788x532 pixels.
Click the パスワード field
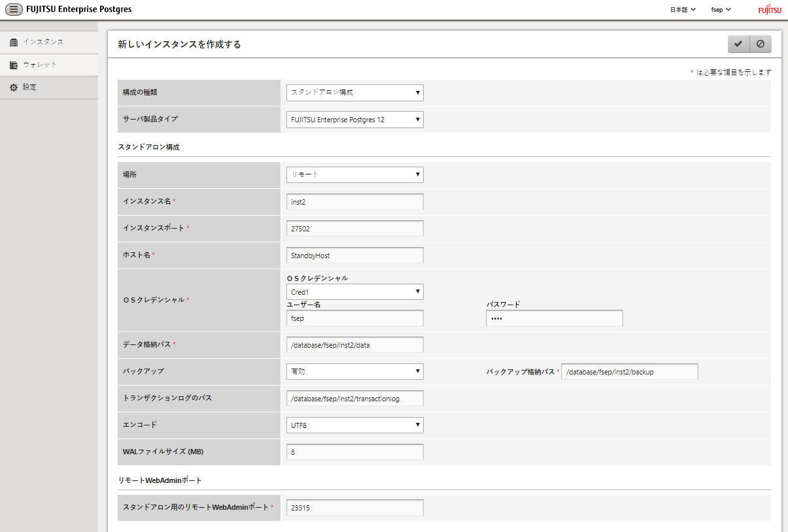[555, 318]
